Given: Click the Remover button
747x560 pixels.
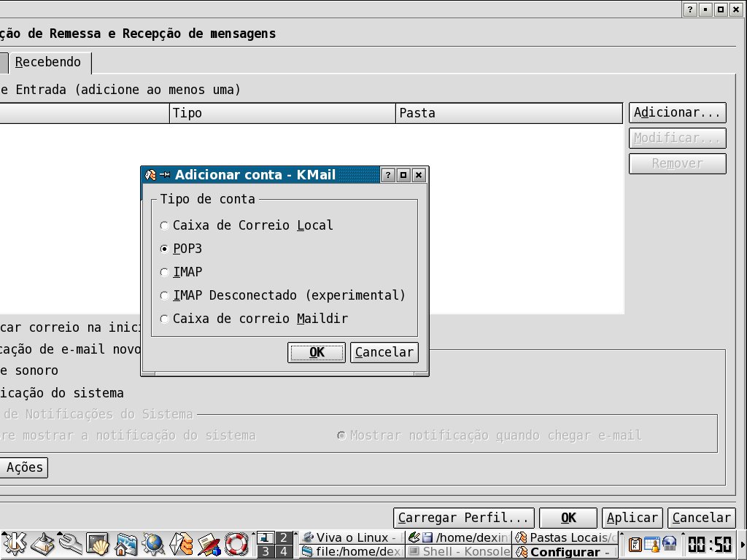Looking at the screenshot, I should 678,164.
